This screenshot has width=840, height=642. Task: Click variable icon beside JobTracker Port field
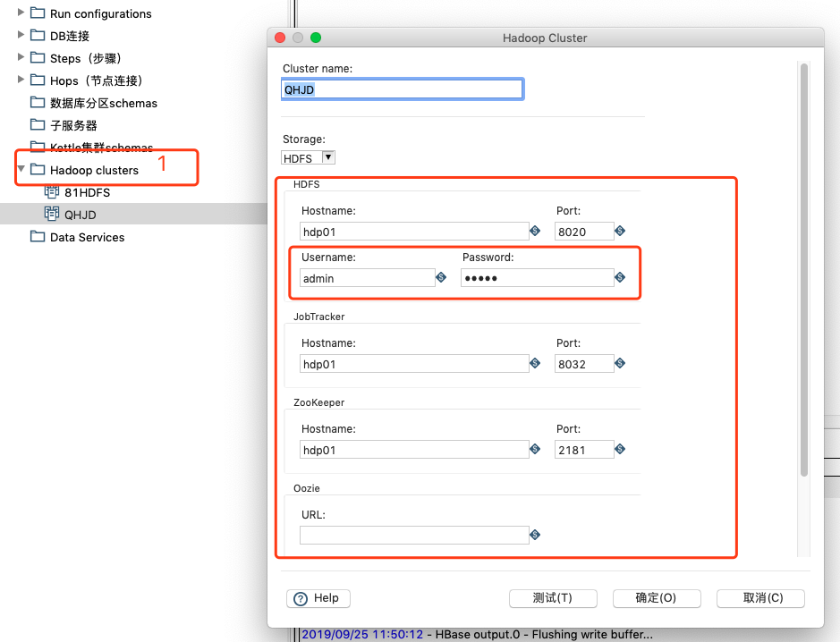coord(620,363)
